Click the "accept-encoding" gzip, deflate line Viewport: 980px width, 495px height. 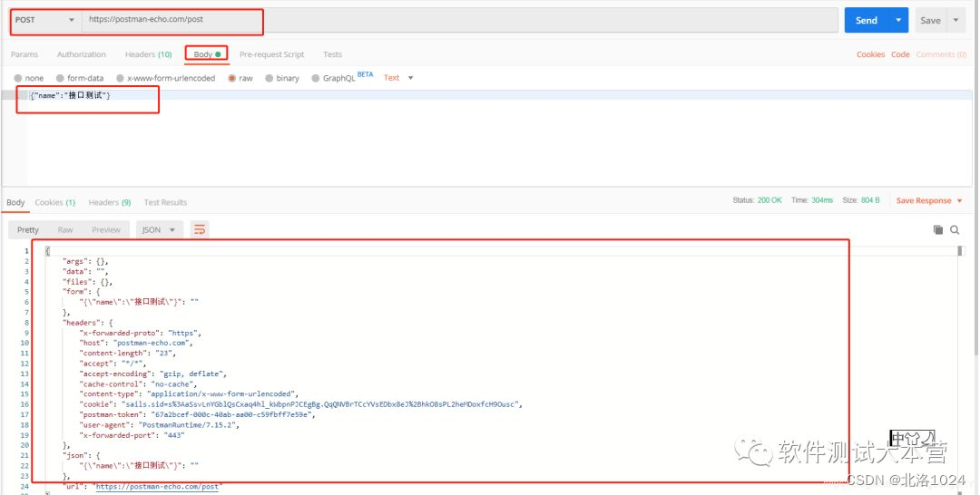point(152,374)
